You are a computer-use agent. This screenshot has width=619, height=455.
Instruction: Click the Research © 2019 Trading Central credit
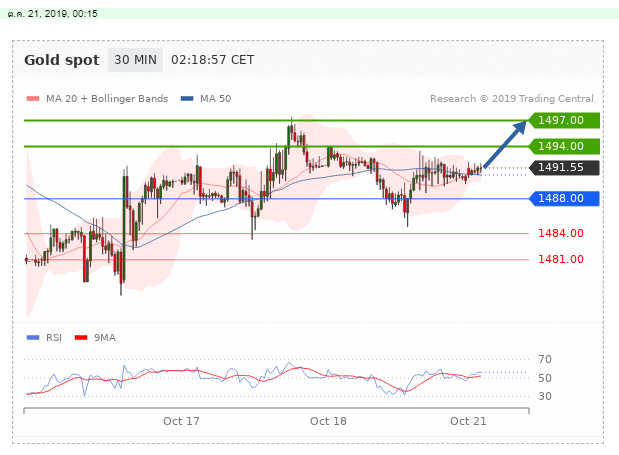click(x=512, y=99)
